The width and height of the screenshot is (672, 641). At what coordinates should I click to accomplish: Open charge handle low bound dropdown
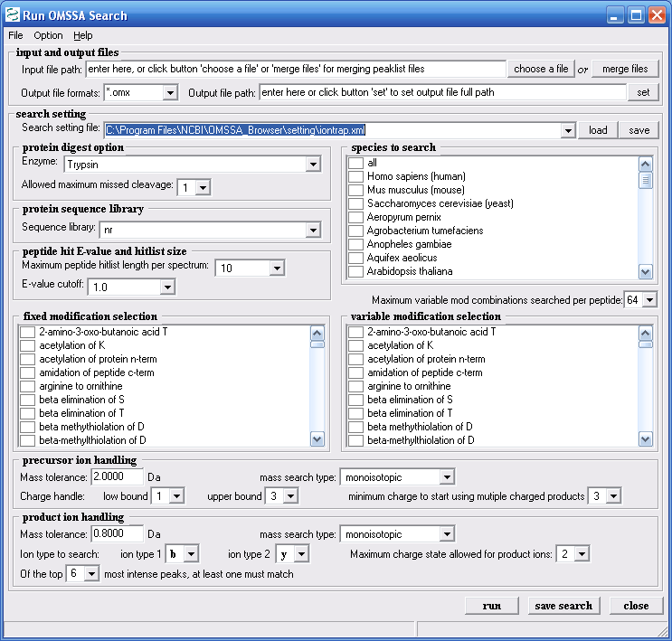pyautogui.click(x=176, y=496)
